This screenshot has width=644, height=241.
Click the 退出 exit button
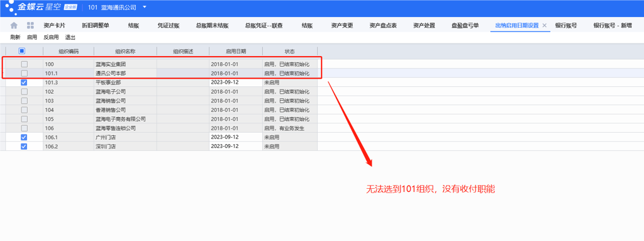pyautogui.click(x=70, y=37)
